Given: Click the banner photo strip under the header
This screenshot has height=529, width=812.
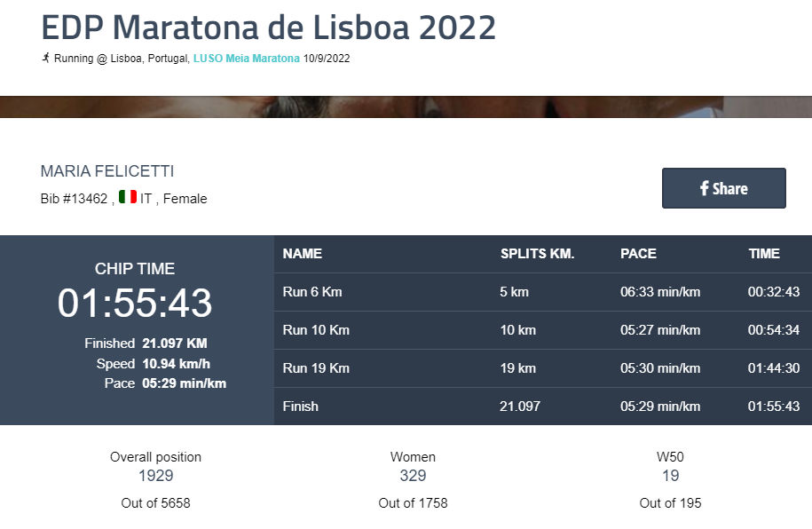Looking at the screenshot, I should point(406,107).
